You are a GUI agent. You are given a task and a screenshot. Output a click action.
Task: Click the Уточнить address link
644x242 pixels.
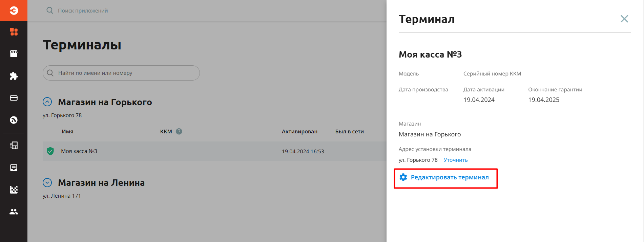[456, 160]
